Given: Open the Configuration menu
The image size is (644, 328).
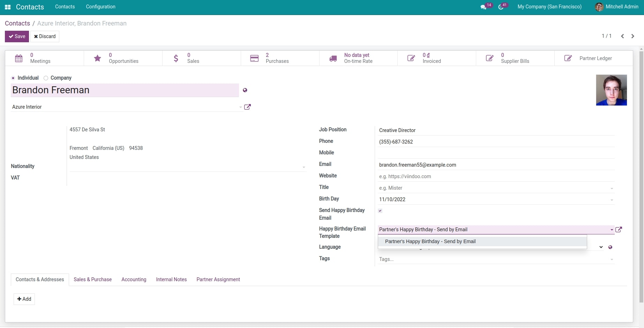Looking at the screenshot, I should pos(100,7).
